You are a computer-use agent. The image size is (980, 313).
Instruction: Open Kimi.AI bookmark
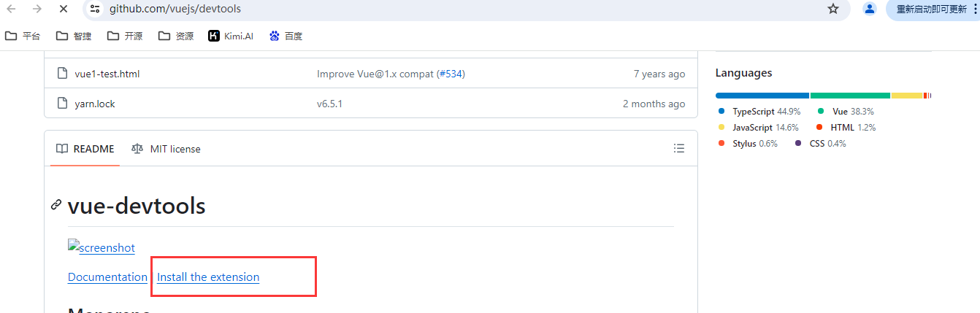pos(231,36)
